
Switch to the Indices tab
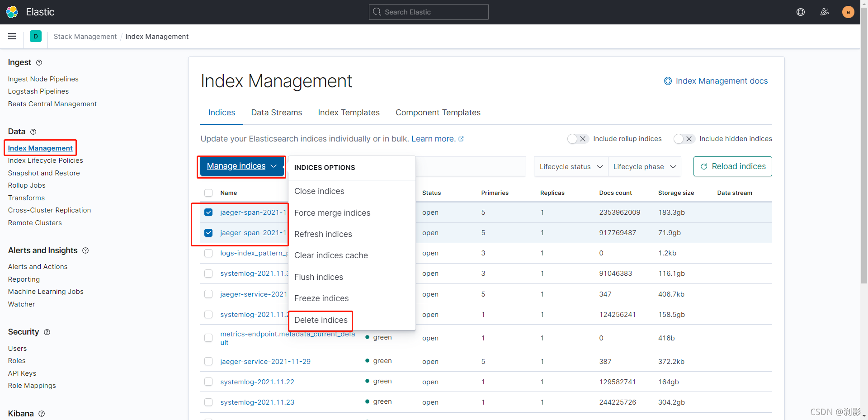[222, 113]
